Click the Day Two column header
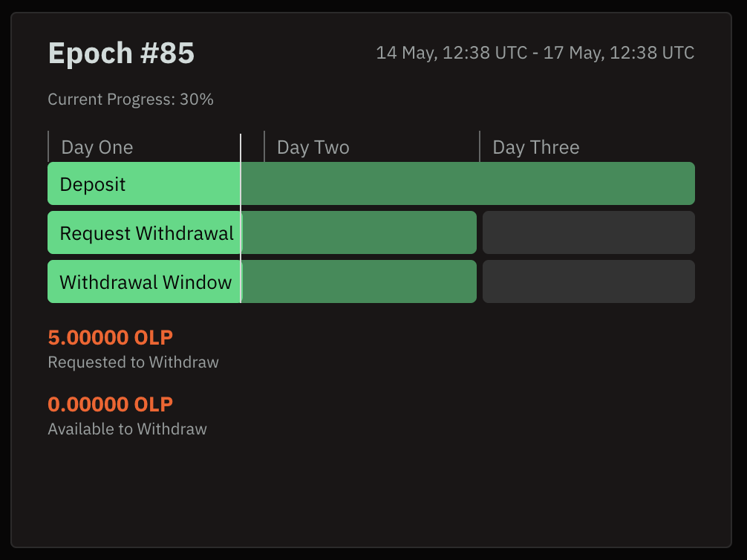 (313, 147)
